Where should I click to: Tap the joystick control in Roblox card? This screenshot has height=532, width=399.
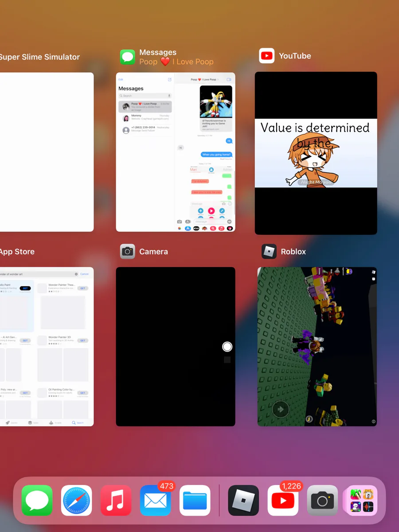click(x=280, y=410)
